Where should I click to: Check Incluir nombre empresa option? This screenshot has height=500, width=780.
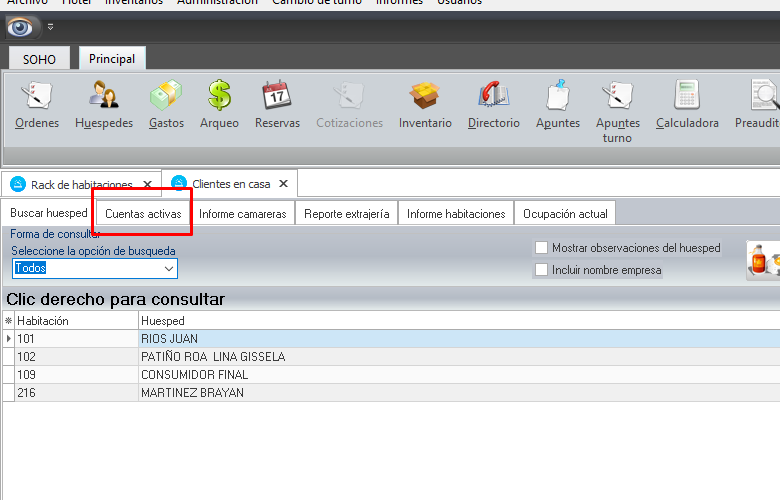point(542,270)
